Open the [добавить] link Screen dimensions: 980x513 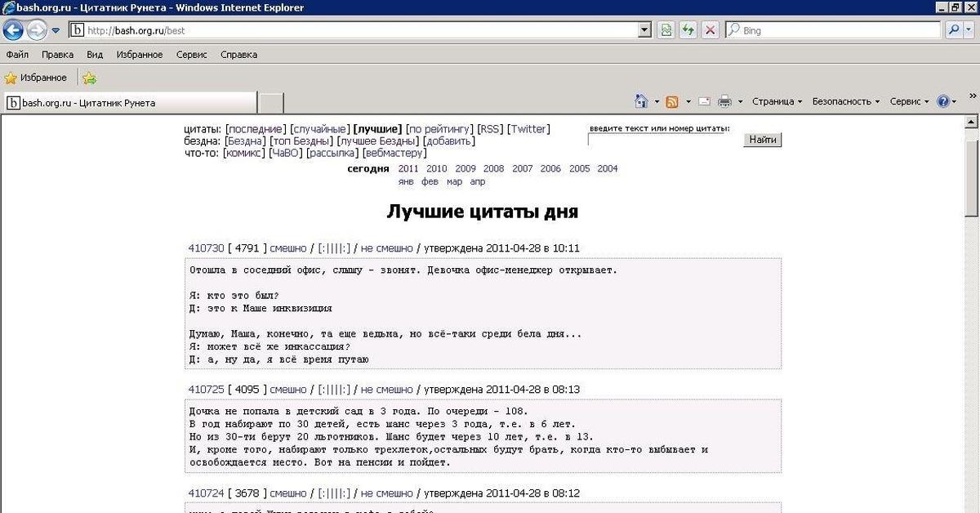(x=448, y=141)
